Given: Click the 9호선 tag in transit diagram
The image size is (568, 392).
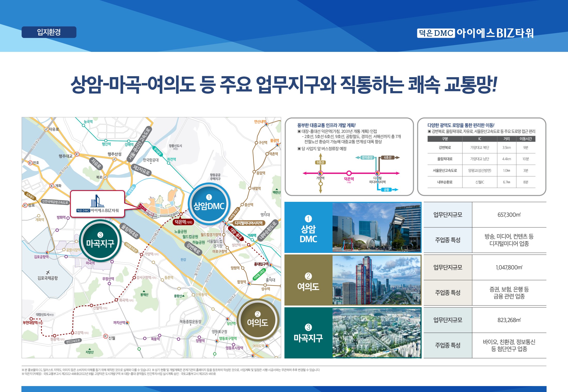Looking at the screenshot, I should click(x=320, y=162).
